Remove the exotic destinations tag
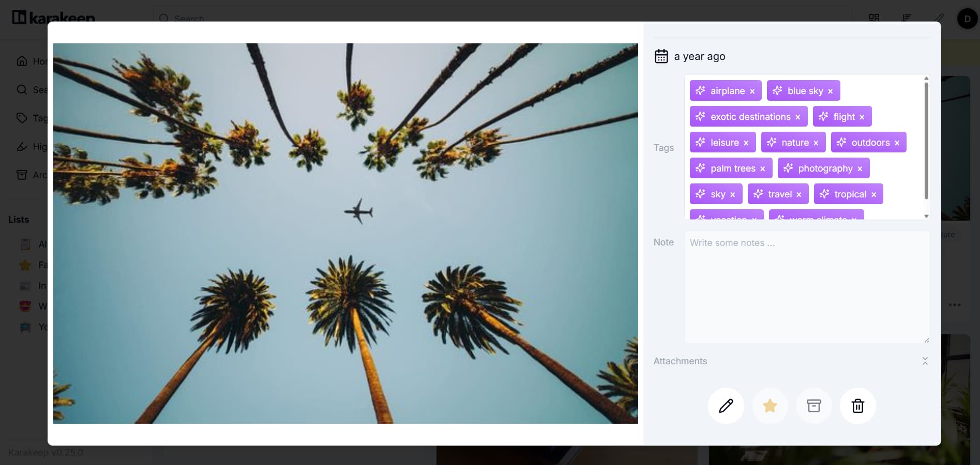This screenshot has height=465, width=980. [797, 117]
